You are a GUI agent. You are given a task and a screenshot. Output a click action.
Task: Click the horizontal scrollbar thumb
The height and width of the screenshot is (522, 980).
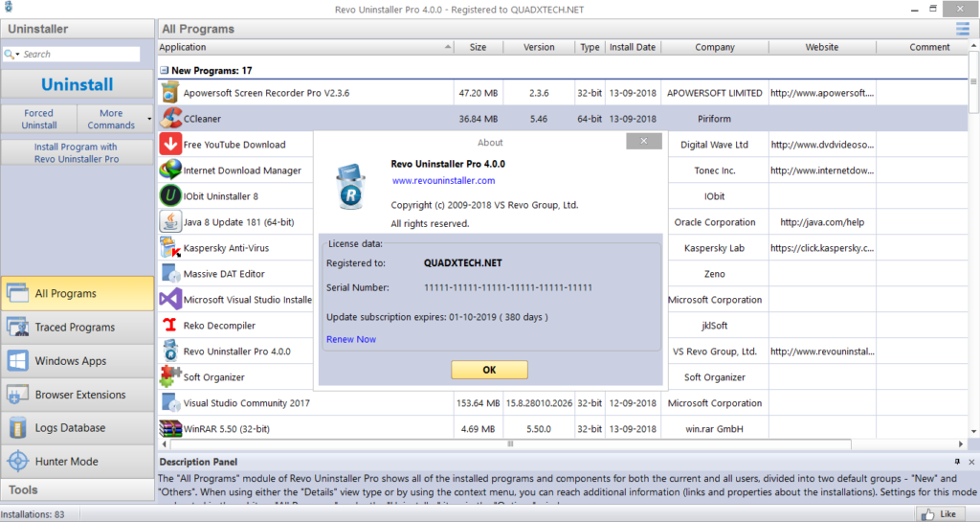[511, 443]
